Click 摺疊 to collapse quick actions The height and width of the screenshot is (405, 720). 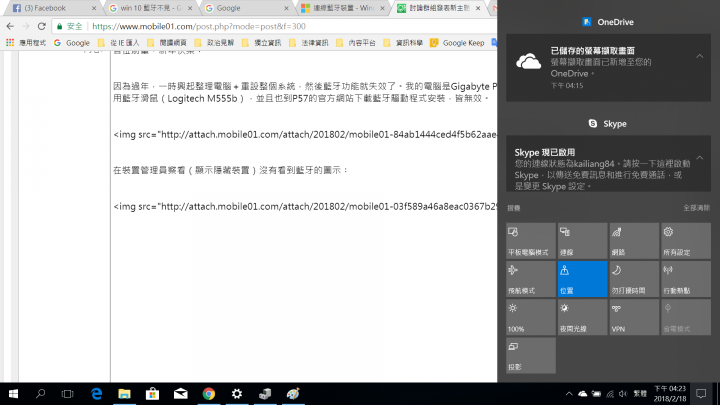pyautogui.click(x=514, y=208)
